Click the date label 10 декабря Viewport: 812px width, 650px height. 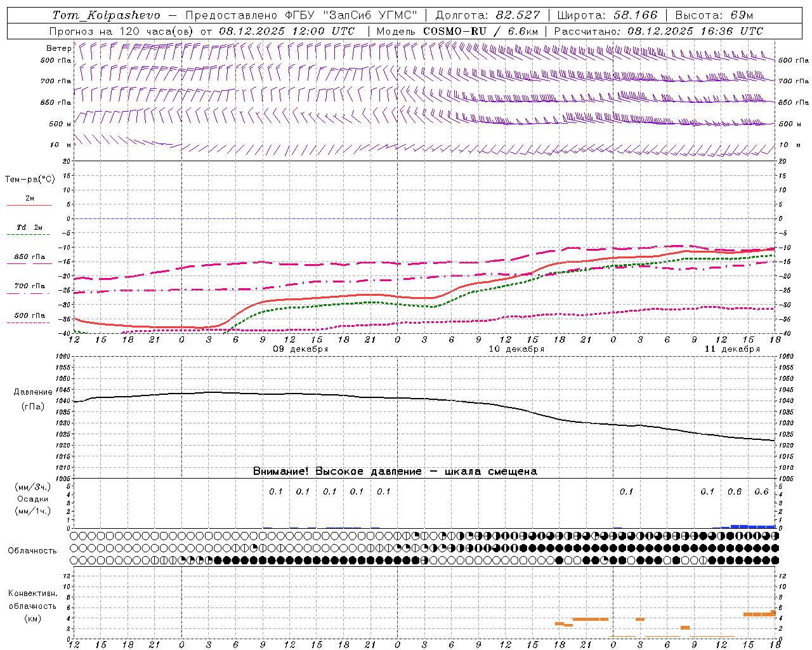[516, 349]
